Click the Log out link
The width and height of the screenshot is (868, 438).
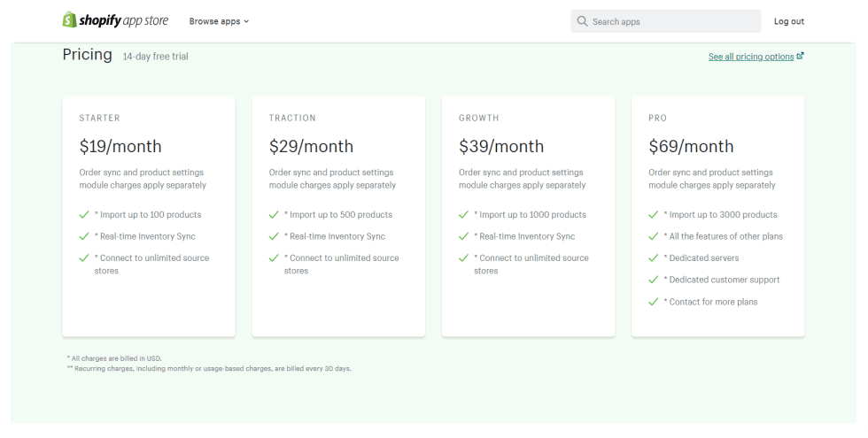point(789,21)
